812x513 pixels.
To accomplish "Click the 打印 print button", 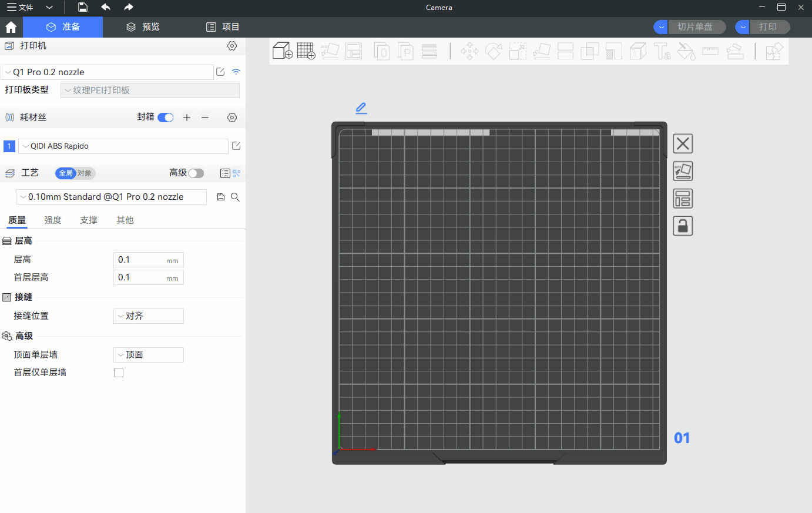I will pyautogui.click(x=768, y=27).
